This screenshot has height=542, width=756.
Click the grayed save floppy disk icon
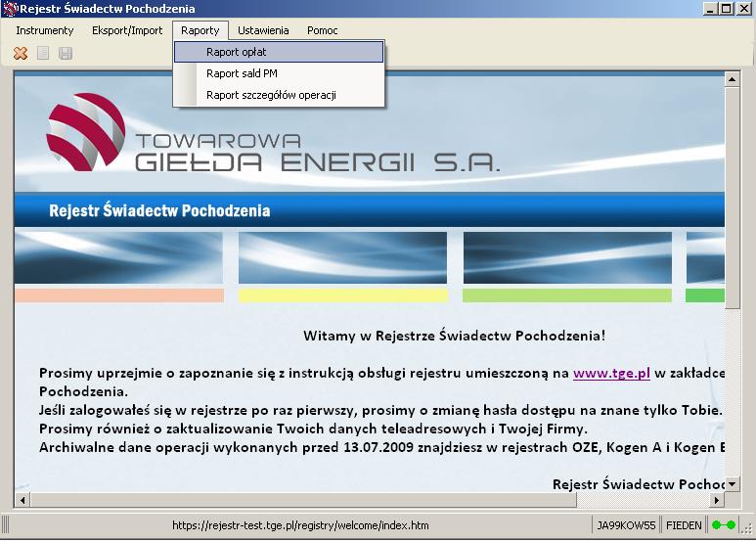66,53
